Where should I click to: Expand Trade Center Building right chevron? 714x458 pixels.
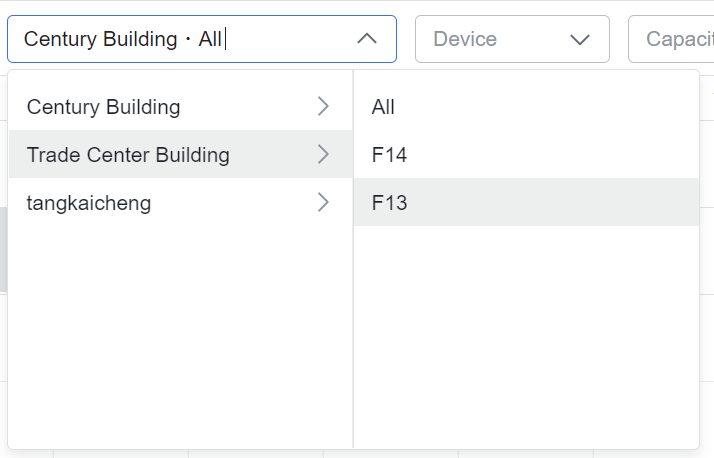coord(322,154)
